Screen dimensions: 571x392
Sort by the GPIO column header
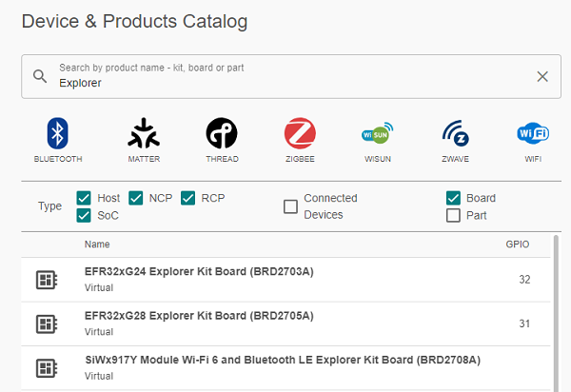click(518, 245)
